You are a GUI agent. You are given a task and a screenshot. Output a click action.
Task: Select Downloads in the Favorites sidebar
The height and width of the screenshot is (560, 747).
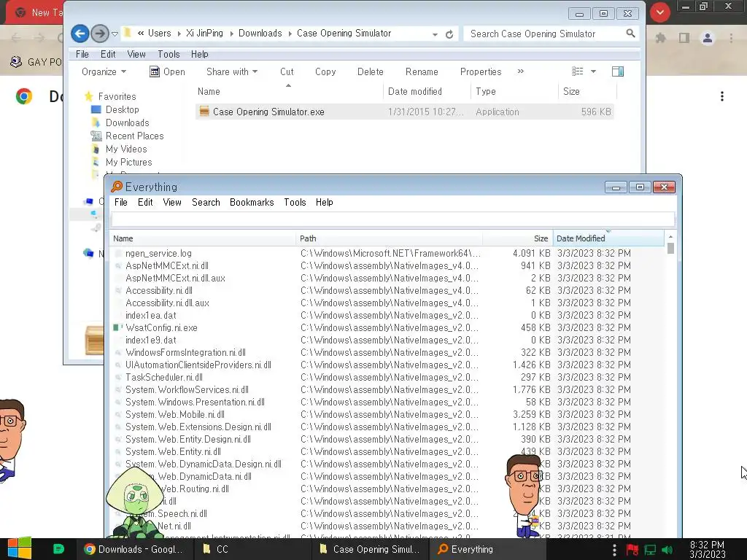point(127,122)
